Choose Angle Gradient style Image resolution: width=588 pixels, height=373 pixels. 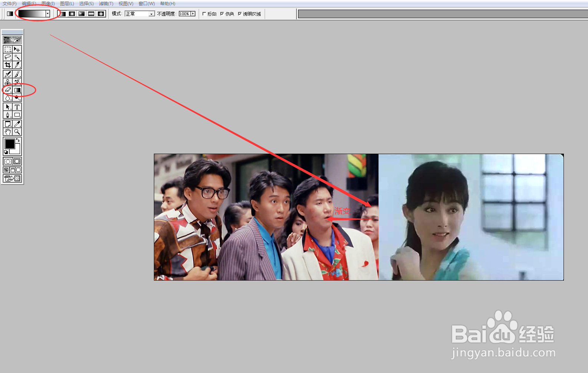82,14
